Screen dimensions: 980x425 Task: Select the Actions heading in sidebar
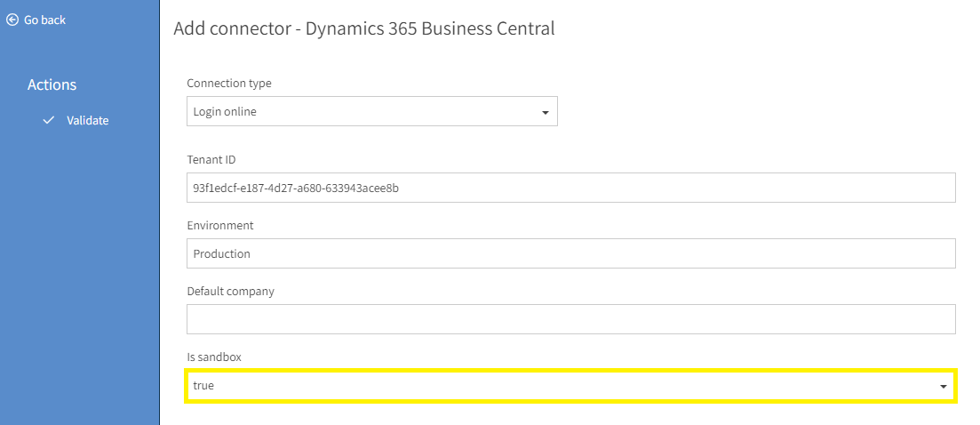(52, 84)
